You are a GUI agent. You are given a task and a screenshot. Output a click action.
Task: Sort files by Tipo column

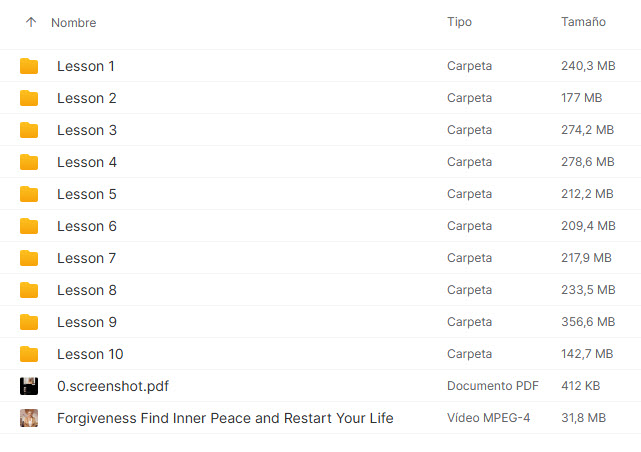[x=459, y=22]
